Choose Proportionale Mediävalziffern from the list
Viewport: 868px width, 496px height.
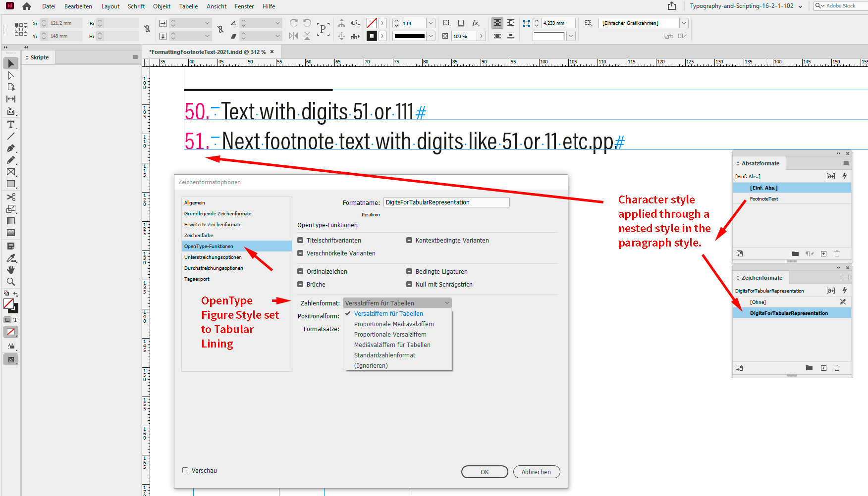[394, 324]
